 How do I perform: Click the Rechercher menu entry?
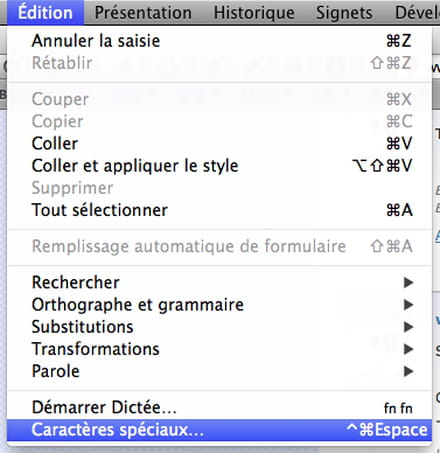(219, 283)
